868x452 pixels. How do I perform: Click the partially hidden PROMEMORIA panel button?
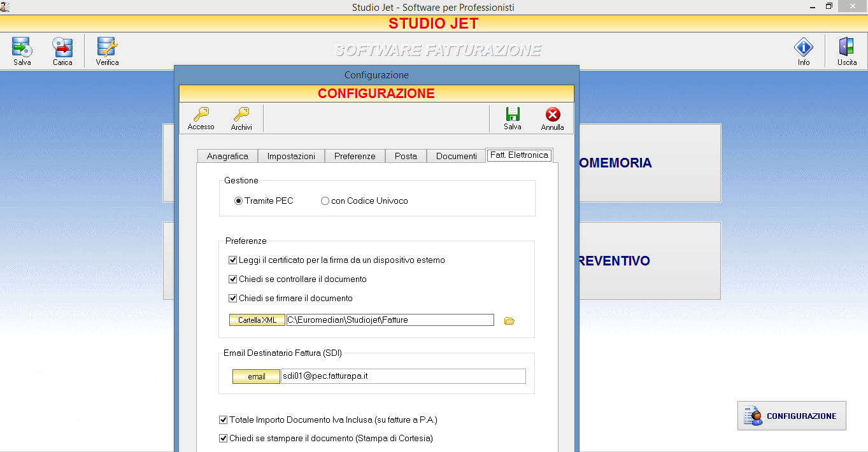[650, 163]
